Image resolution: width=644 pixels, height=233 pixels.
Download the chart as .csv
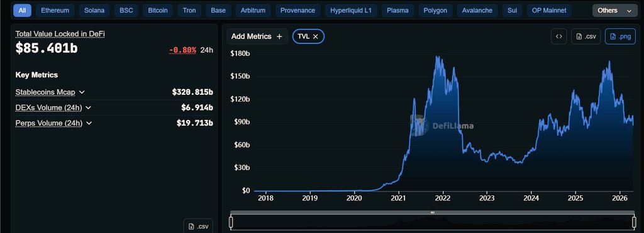point(586,36)
